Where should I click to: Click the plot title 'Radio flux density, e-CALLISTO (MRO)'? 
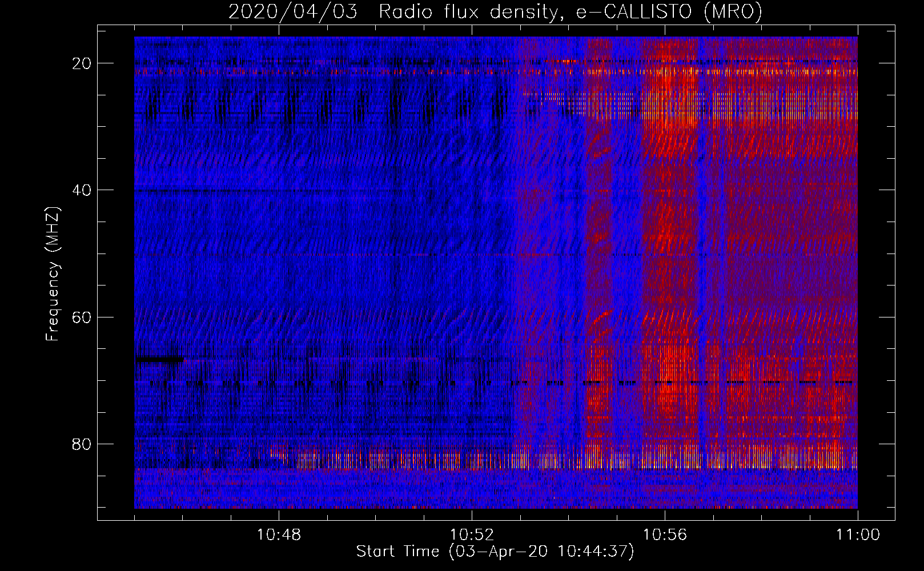coord(571,12)
